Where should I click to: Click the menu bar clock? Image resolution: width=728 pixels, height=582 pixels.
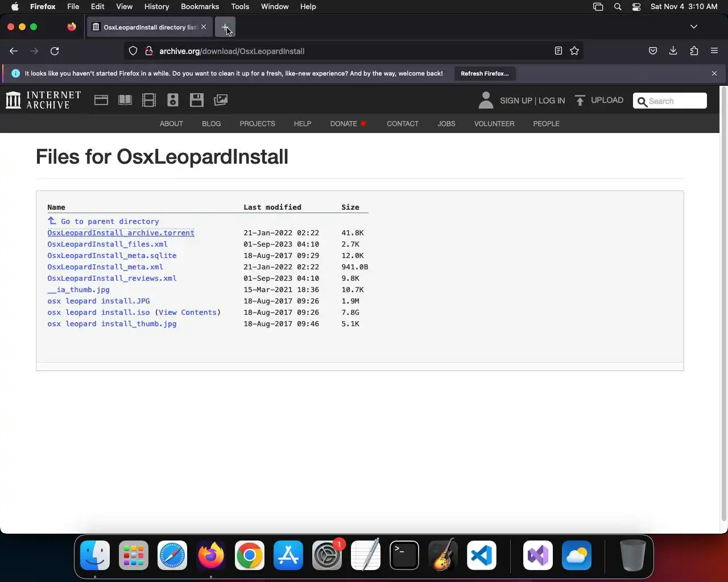tap(684, 7)
